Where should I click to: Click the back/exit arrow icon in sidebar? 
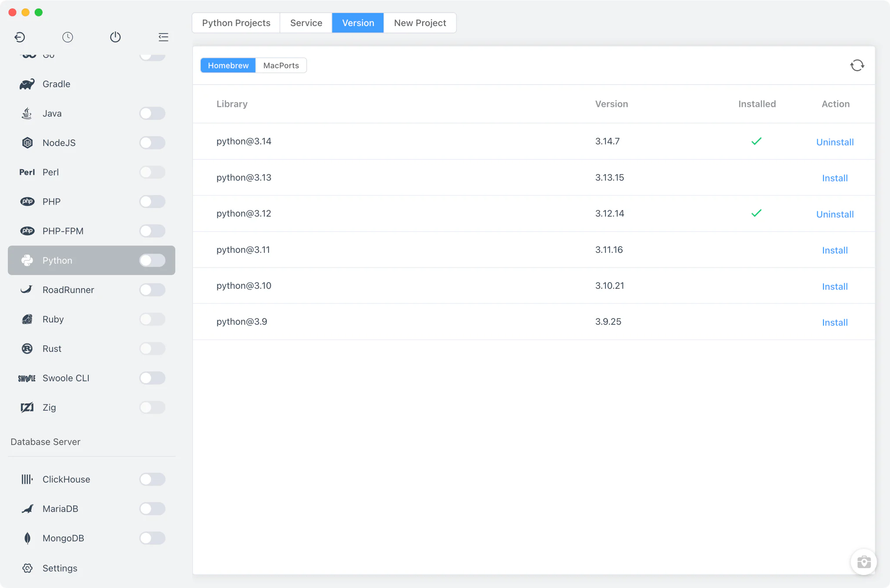pos(20,37)
